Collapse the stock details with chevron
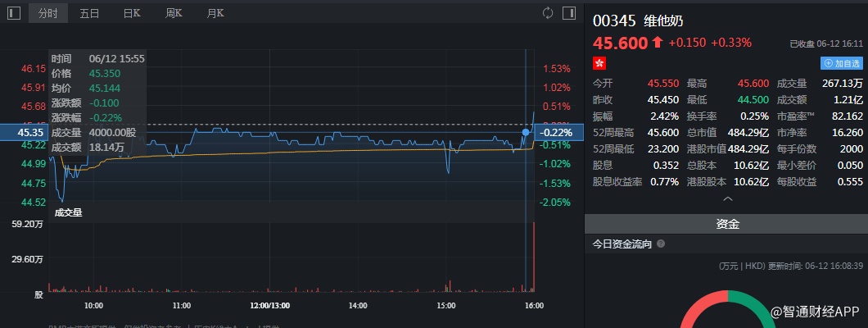Screen dimensions: 868x328 coord(726,198)
